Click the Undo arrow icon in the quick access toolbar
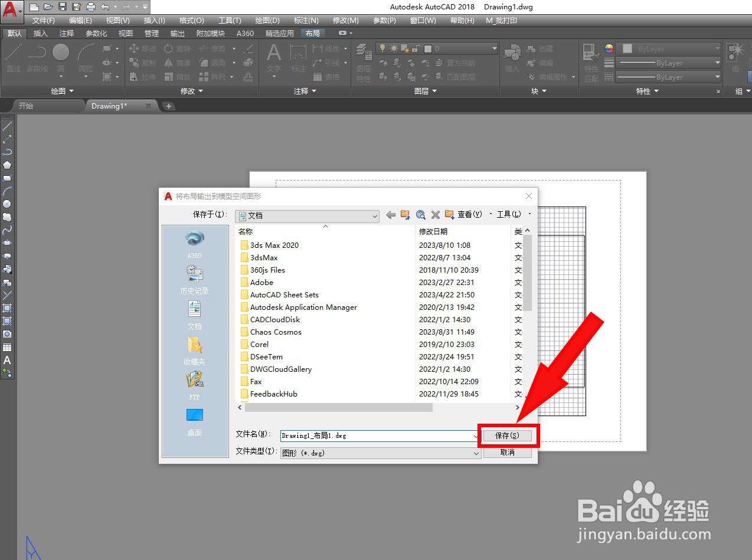The width and height of the screenshot is (752, 560). coord(104,7)
